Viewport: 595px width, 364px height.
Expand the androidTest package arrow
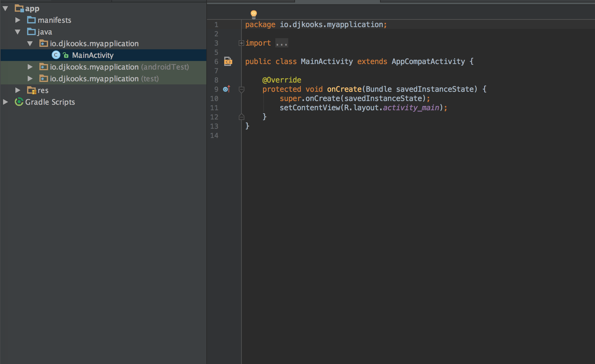[30, 67]
